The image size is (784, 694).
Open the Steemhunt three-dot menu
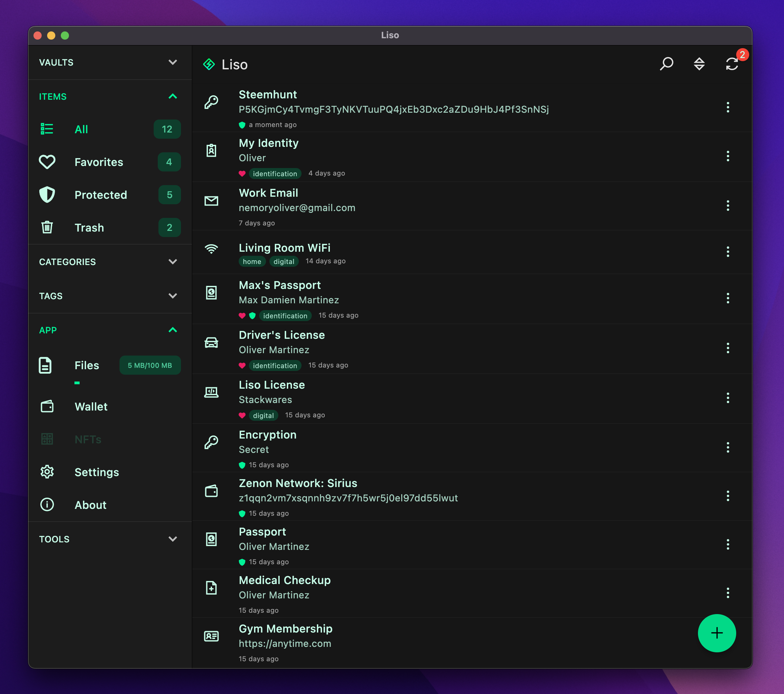tap(728, 107)
